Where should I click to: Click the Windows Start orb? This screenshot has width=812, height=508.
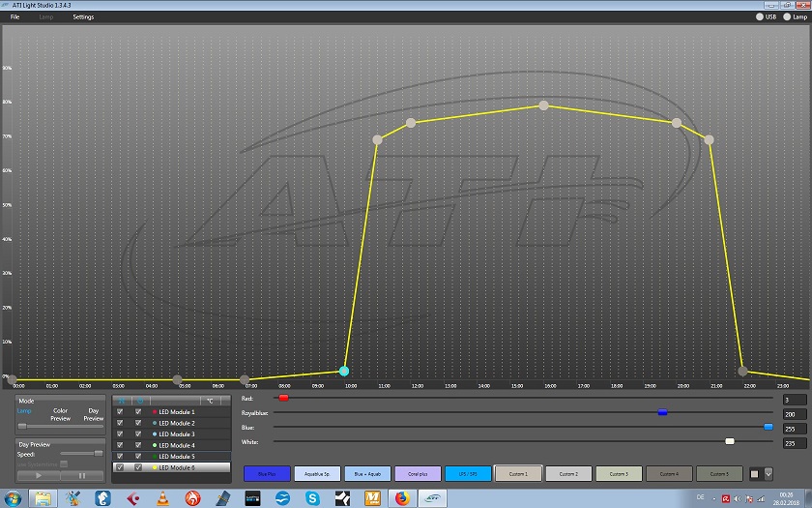point(12,498)
